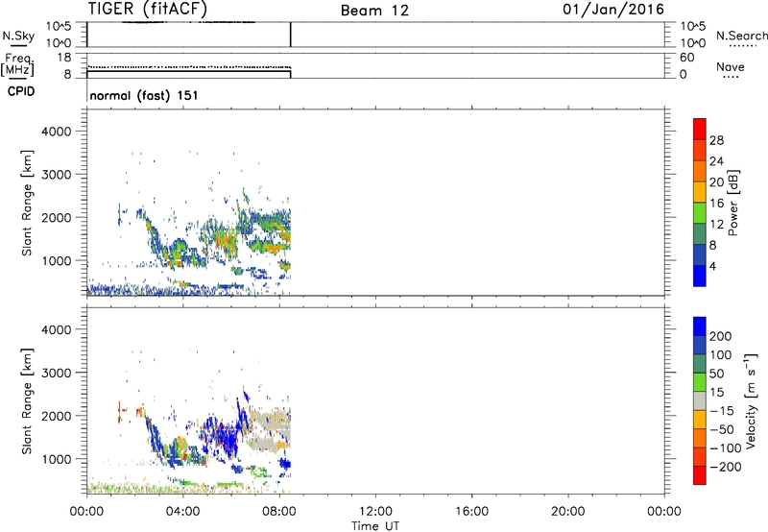This screenshot has height=532, width=768.
Task: Click the 4 tick on power colorbar
Action: pyautogui.click(x=712, y=266)
